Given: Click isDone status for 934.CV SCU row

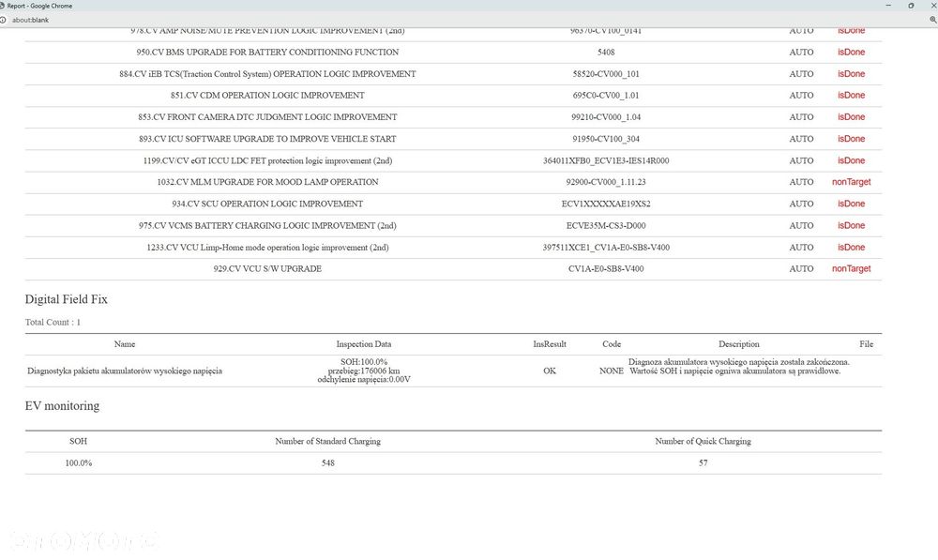Looking at the screenshot, I should (852, 204).
